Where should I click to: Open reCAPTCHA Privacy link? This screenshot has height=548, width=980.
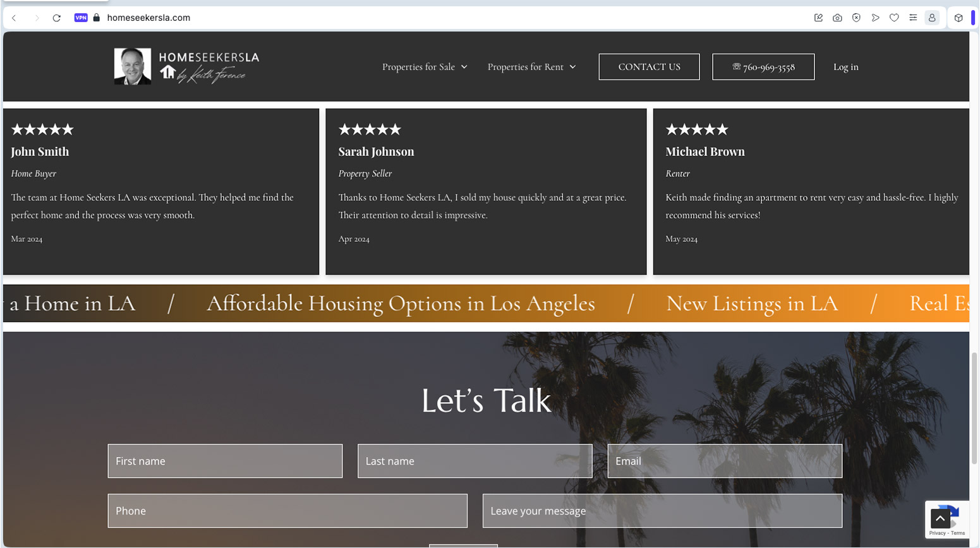pos(937,533)
